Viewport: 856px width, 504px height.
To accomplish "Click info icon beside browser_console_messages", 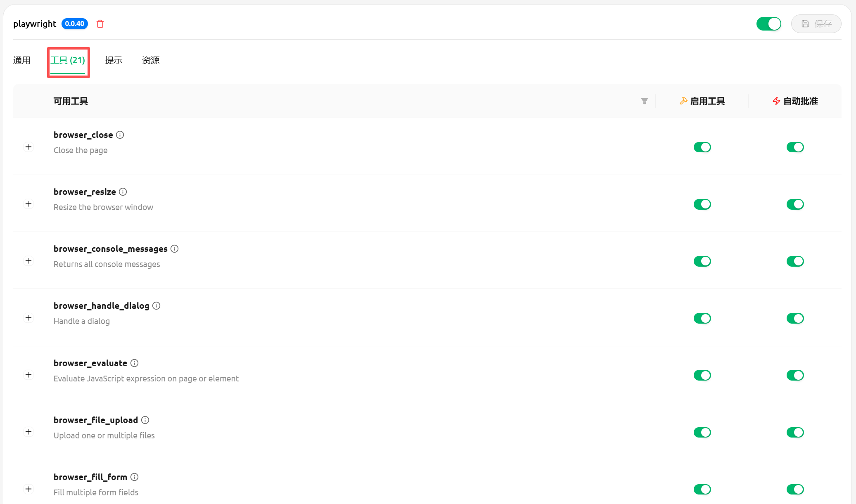I will click(x=175, y=249).
